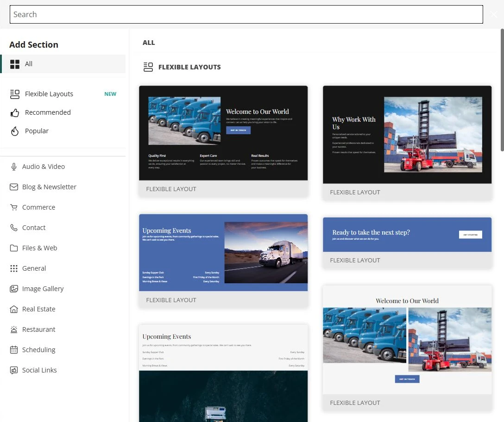Open the Flexible Layouts category
This screenshot has width=504, height=422.
pos(63,94)
